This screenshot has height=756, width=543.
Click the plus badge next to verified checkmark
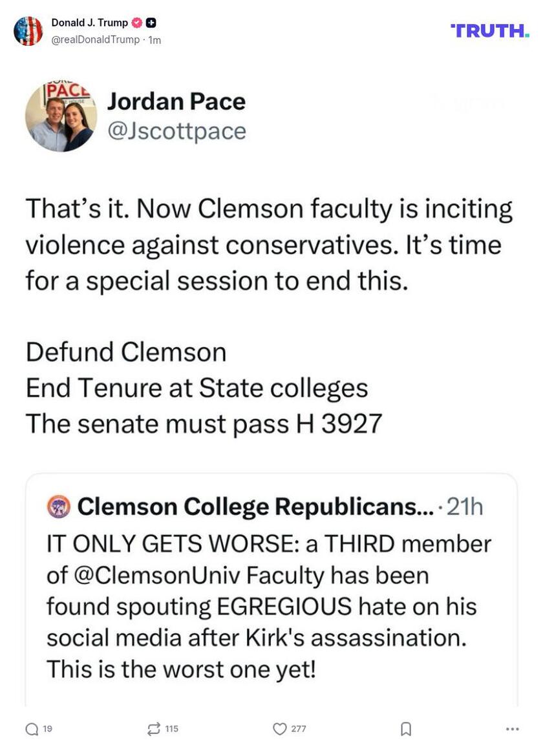(x=151, y=23)
